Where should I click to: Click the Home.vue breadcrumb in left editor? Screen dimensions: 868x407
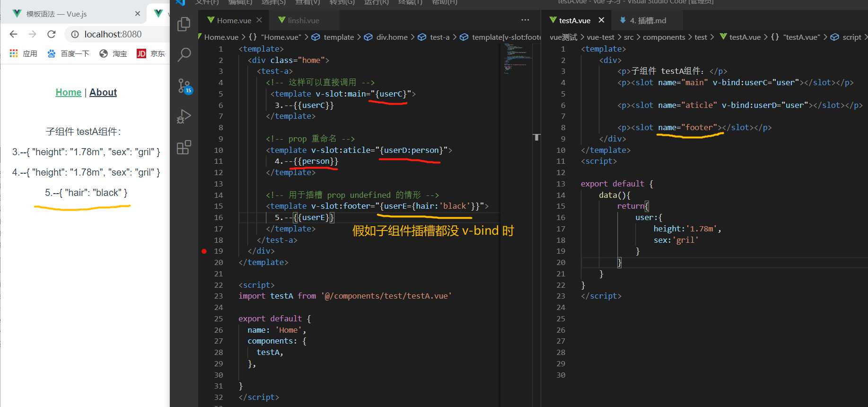click(x=221, y=37)
